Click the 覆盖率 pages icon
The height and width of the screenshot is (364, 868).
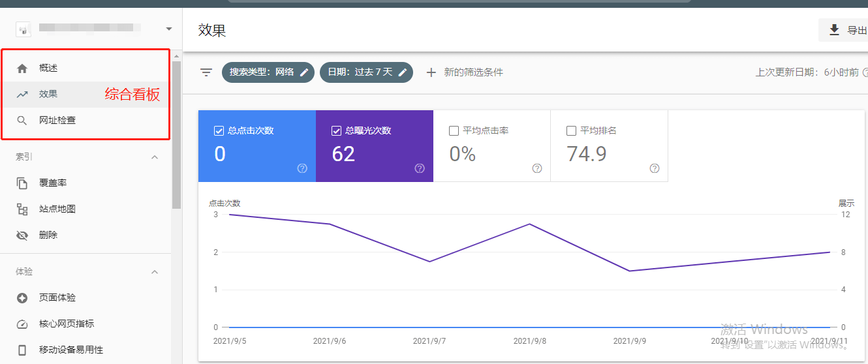coord(22,183)
